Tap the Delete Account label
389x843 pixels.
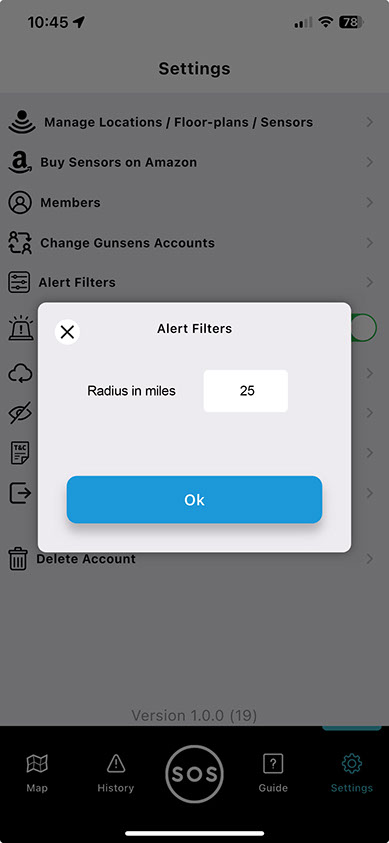[86, 559]
